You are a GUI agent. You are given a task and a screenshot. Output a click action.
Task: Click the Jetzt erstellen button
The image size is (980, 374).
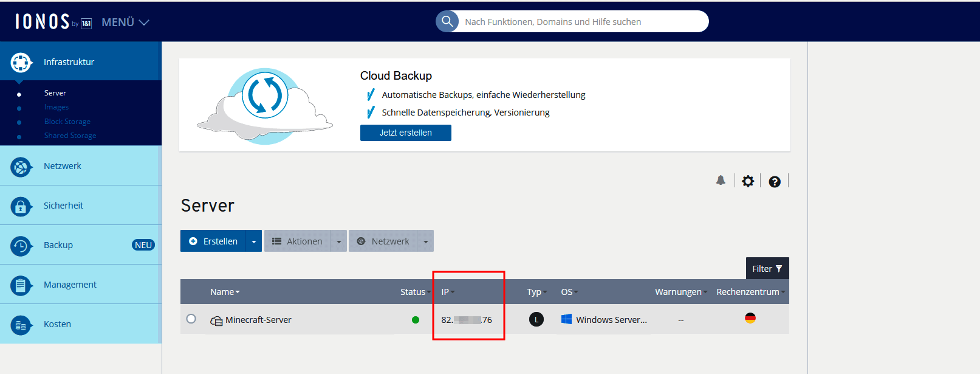pos(405,133)
